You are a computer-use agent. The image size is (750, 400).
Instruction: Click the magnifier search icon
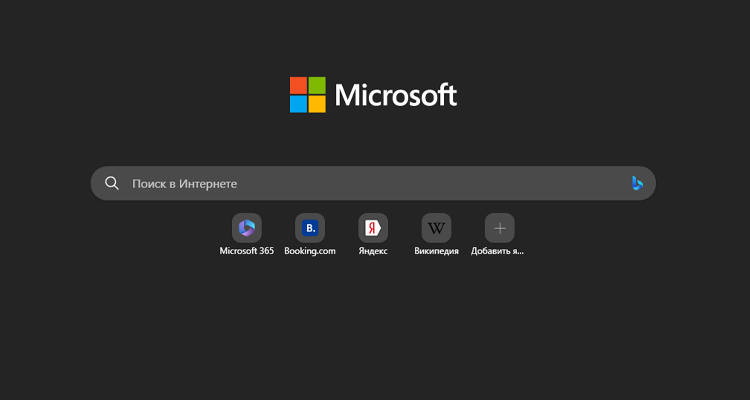pyautogui.click(x=112, y=183)
